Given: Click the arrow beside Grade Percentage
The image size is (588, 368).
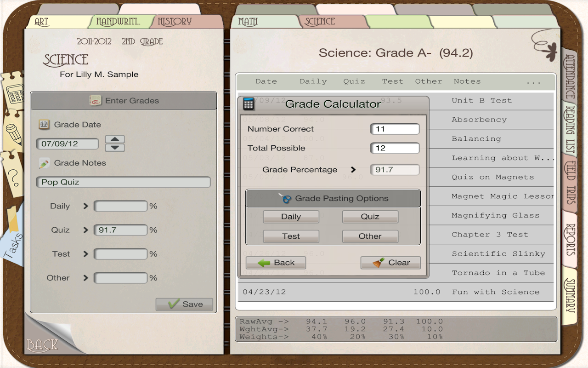Looking at the screenshot, I should pos(353,170).
